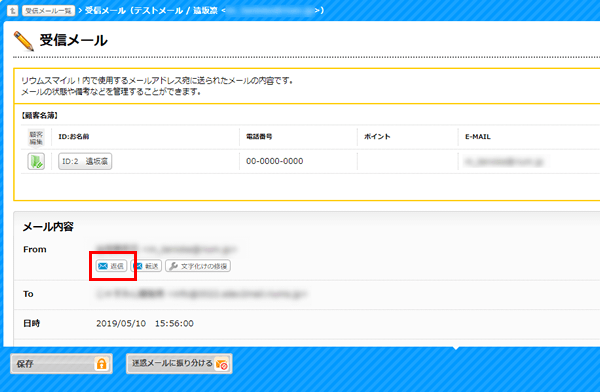Click the 顧客編集 column header

[36, 138]
